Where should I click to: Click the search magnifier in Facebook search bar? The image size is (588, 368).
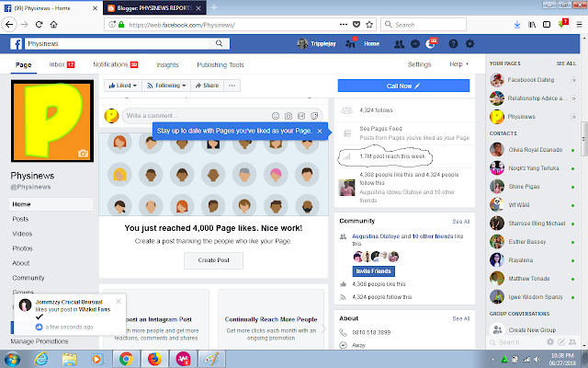click(219, 43)
